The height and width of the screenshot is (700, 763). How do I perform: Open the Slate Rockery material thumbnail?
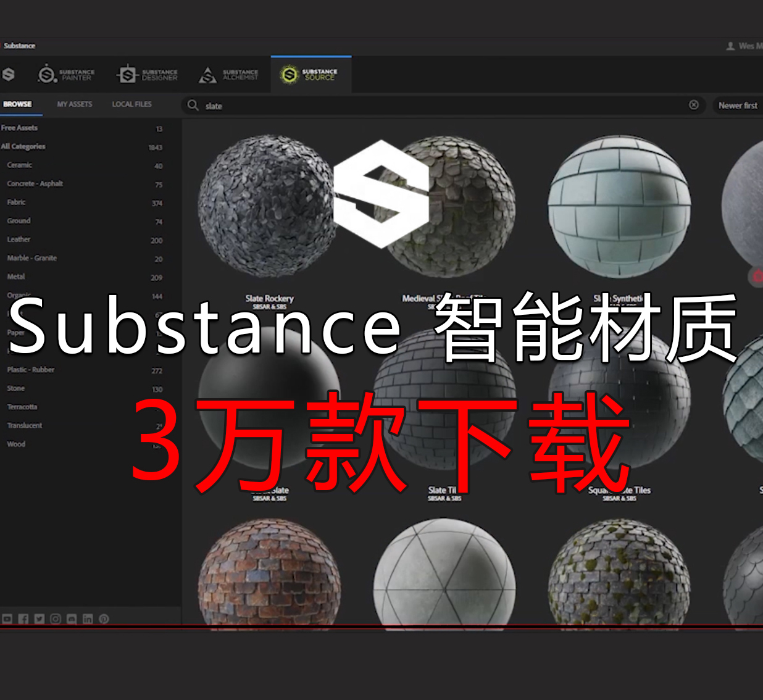pyautogui.click(x=269, y=207)
